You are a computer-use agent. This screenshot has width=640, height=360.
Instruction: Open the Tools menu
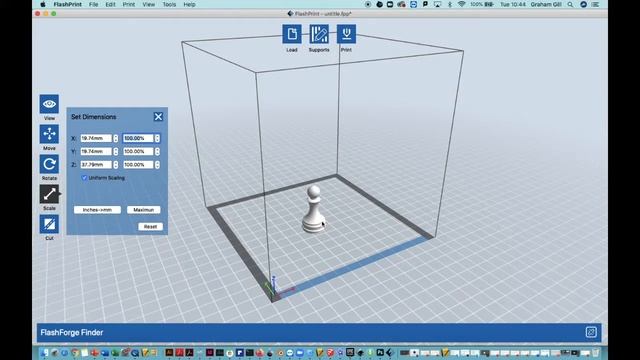coord(169,4)
